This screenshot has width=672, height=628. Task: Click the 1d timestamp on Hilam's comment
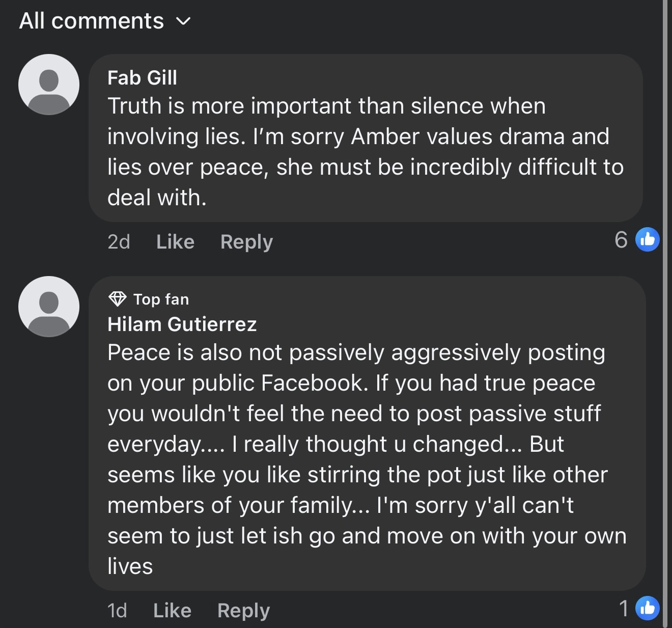click(x=117, y=610)
